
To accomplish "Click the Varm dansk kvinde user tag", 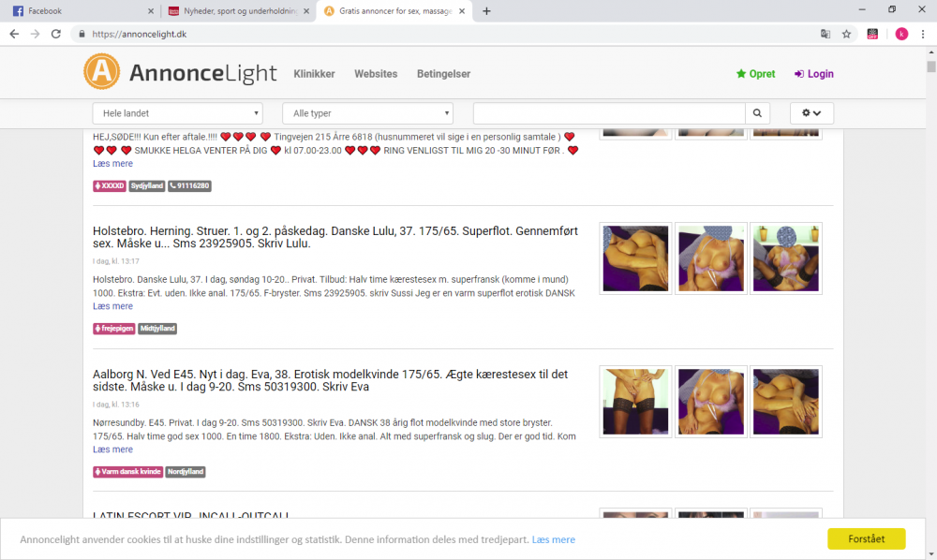I will click(127, 472).
